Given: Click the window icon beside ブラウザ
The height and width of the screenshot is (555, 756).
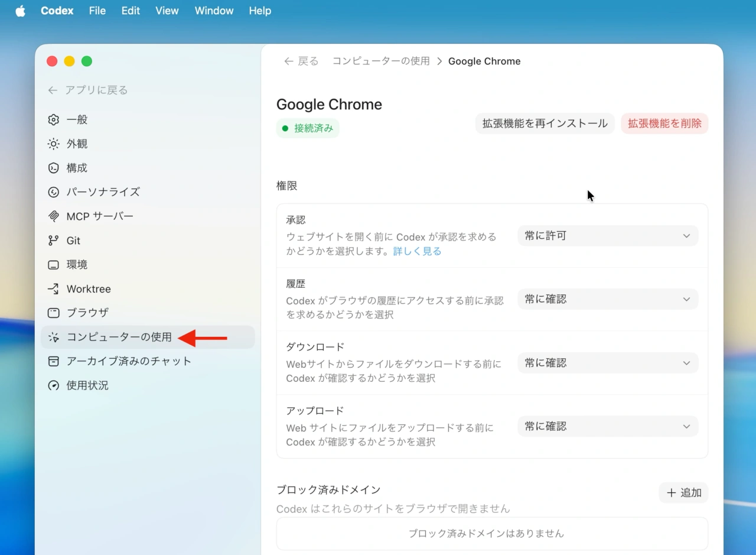Looking at the screenshot, I should click(x=53, y=313).
